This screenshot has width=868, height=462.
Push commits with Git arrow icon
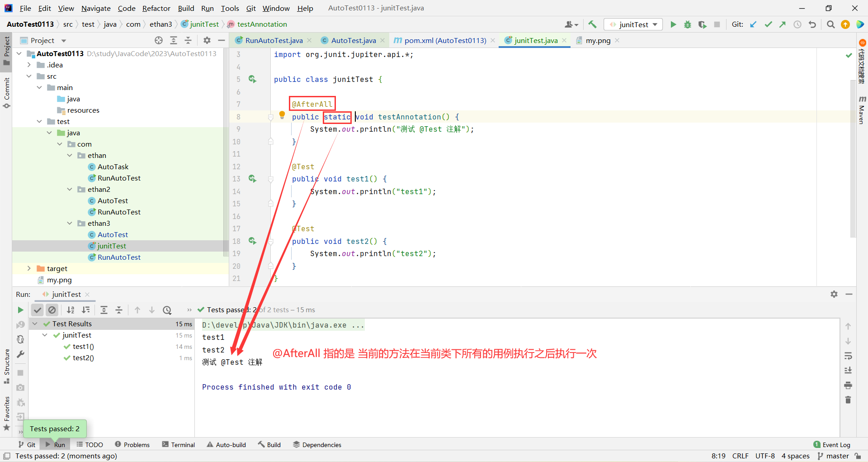(783, 24)
